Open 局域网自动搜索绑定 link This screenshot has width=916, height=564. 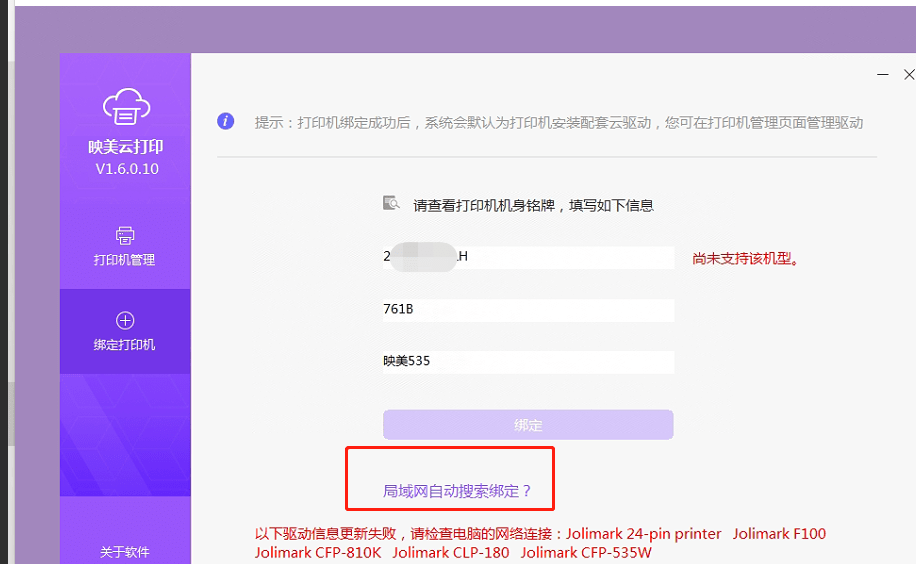tap(456, 491)
